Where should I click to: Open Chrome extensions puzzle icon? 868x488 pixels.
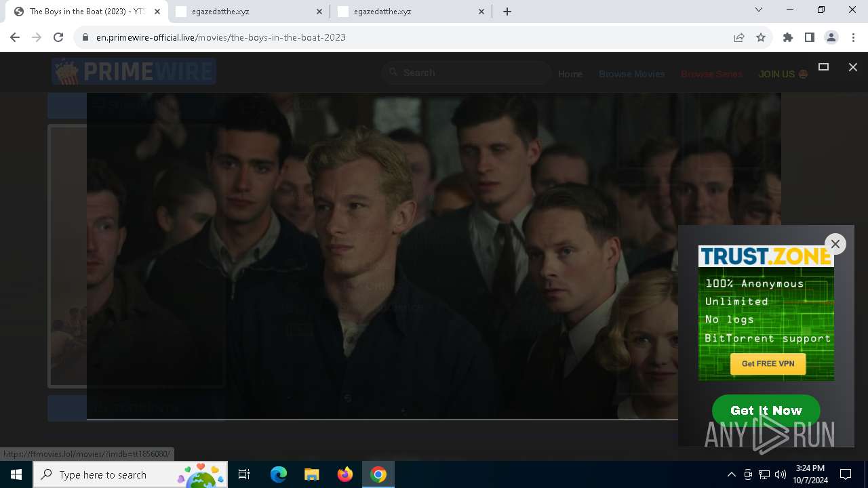pyautogui.click(x=788, y=37)
